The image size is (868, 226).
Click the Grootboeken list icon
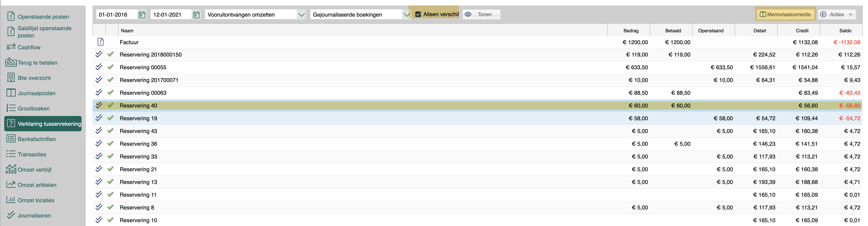(x=11, y=108)
